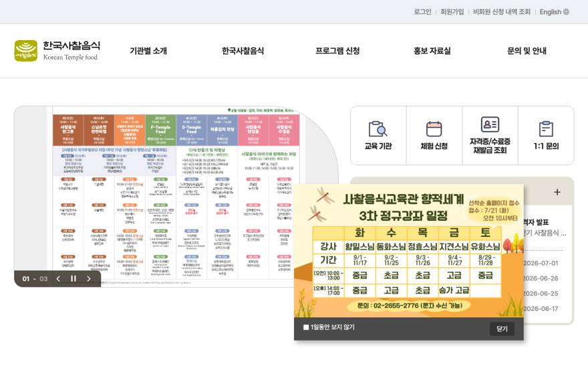Open the 문의 및 안내 menu
588x368 pixels.
click(527, 51)
